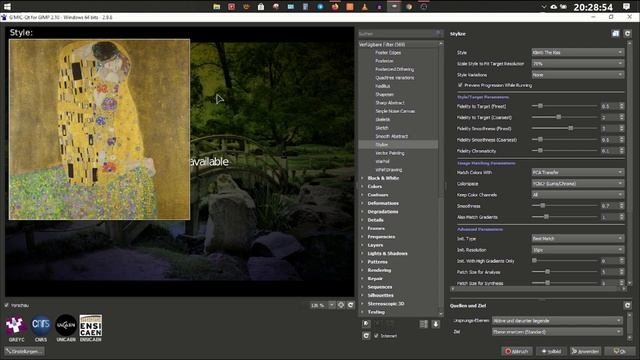This screenshot has height=360, width=640.
Task: Select the Sketch filter entry
Action: tap(382, 128)
